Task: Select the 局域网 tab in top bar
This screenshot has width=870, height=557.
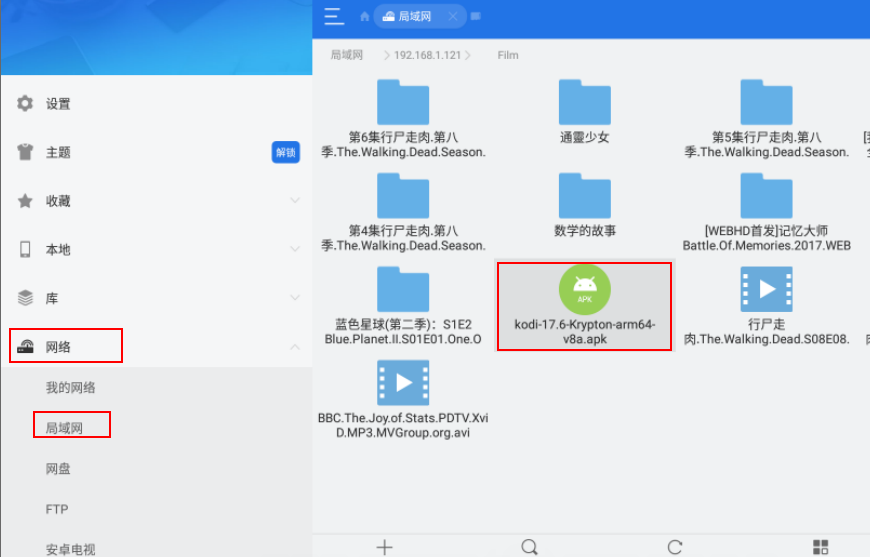Action: pyautogui.click(x=419, y=17)
